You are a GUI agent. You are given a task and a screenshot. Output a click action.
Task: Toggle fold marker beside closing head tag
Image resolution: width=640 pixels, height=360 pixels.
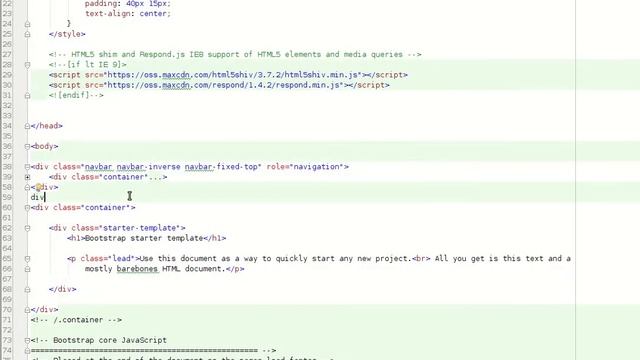[x=27, y=126]
